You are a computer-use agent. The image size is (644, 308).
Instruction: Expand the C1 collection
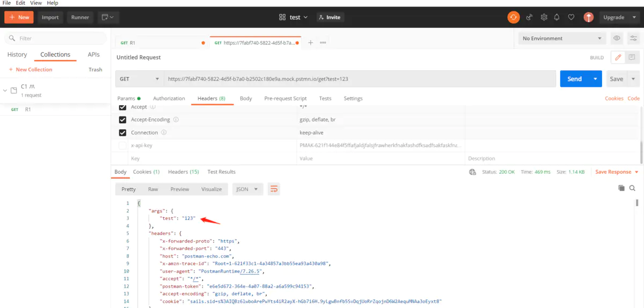coord(5,90)
